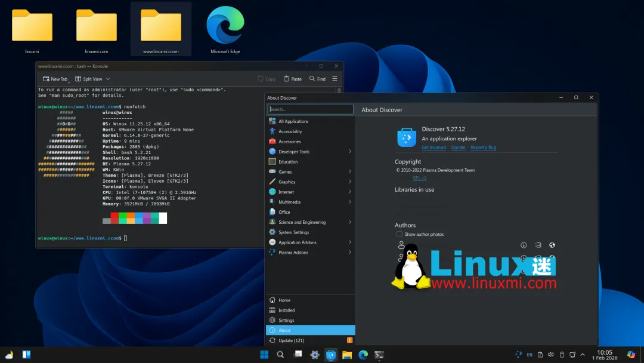
Task: Open the Start menu on the taskbar
Action: [264, 355]
